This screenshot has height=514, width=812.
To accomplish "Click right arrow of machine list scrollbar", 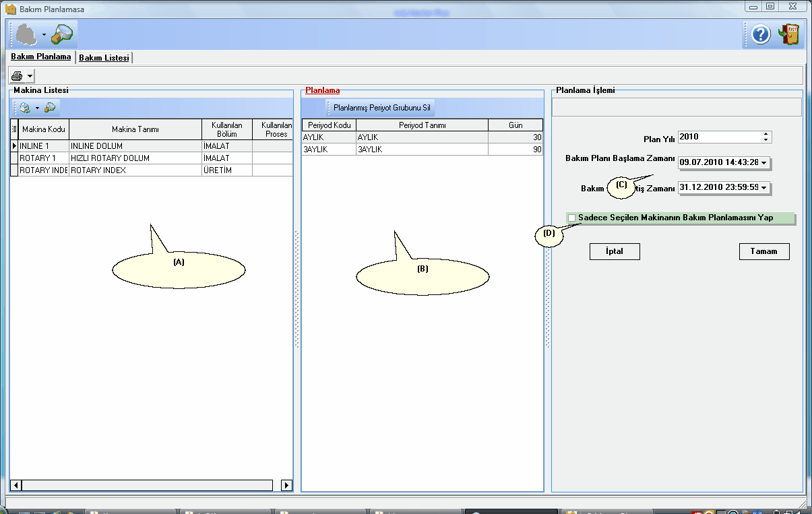I will [x=286, y=485].
